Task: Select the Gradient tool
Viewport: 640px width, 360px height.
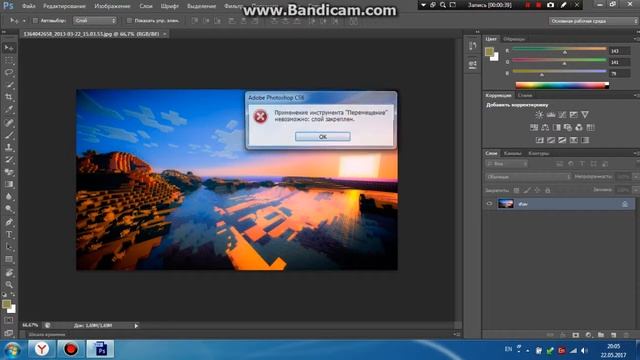Action: (x=9, y=184)
